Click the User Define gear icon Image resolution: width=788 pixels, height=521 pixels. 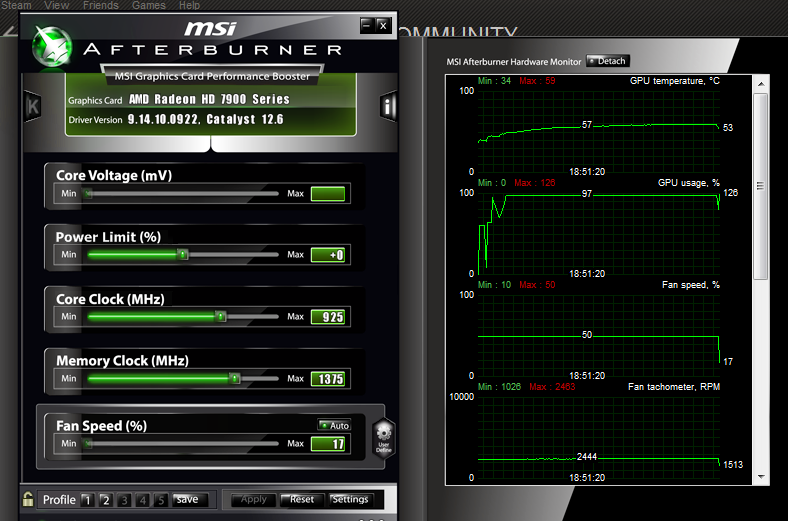384,438
